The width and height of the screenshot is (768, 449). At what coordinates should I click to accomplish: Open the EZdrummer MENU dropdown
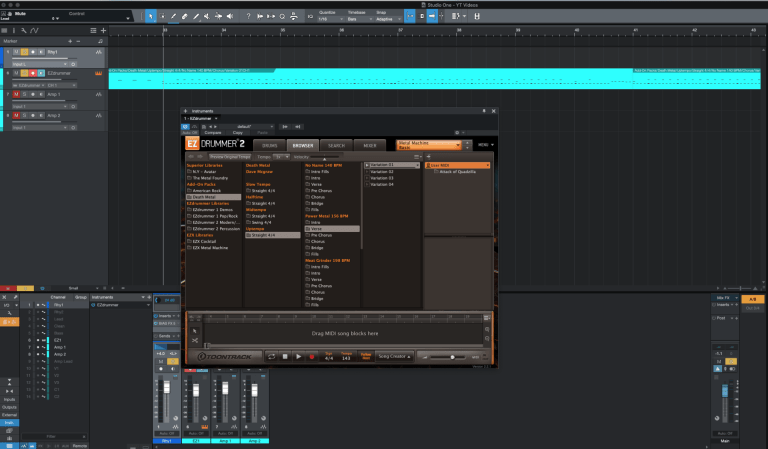click(x=486, y=145)
